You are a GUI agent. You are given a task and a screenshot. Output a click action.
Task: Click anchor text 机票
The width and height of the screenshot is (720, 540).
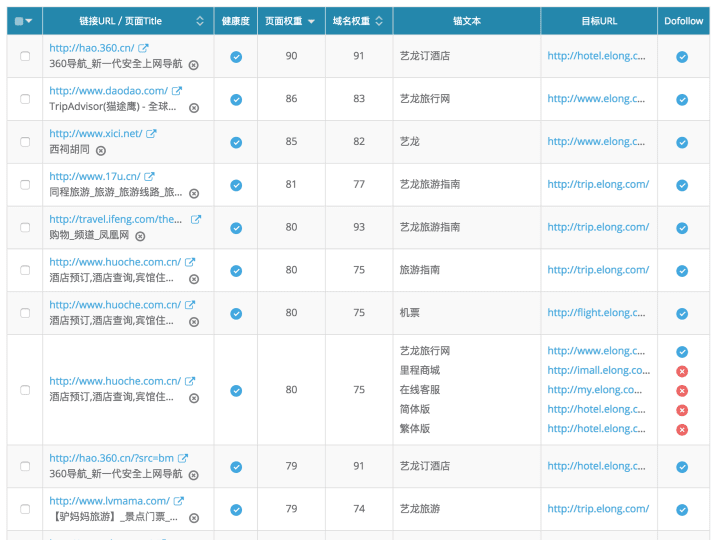point(410,313)
